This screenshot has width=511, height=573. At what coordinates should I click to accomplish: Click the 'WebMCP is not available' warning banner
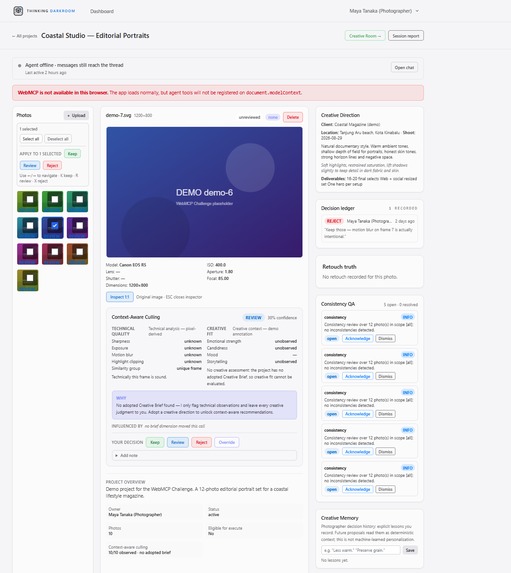point(218,93)
